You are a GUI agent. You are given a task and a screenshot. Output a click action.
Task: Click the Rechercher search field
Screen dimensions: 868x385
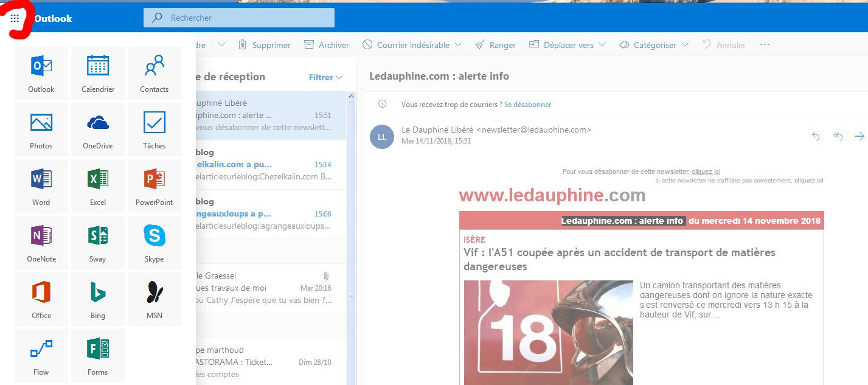pos(239,18)
